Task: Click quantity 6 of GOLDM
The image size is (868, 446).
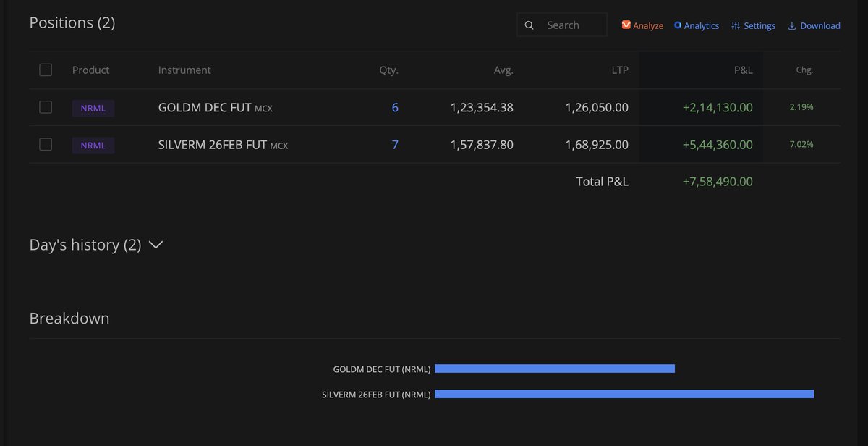Action: (395, 108)
